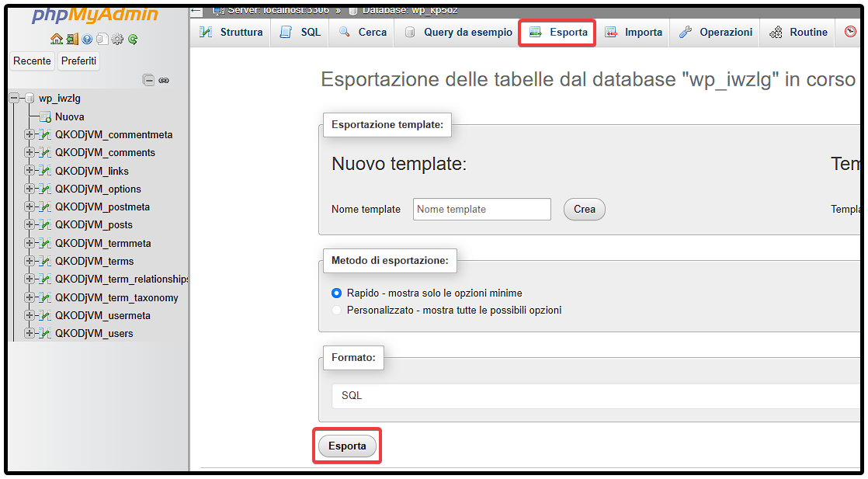Open the QKODjVM_term_relationships table
This screenshot has height=479, width=868.
122,279
